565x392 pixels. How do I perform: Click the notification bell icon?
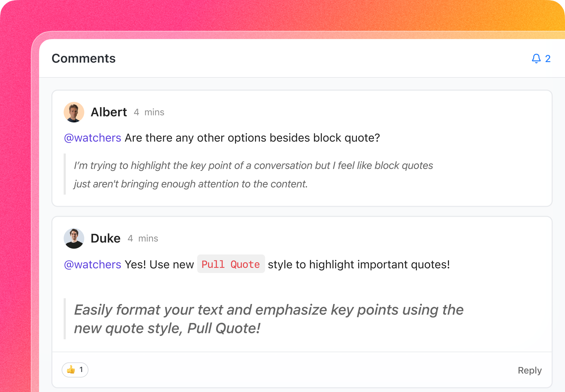(536, 59)
